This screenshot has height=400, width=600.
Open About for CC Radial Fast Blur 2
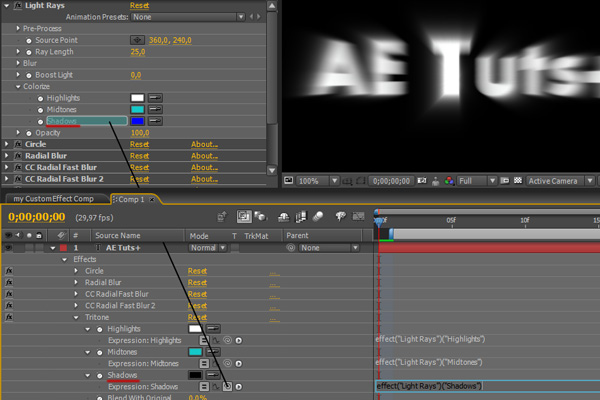(204, 179)
